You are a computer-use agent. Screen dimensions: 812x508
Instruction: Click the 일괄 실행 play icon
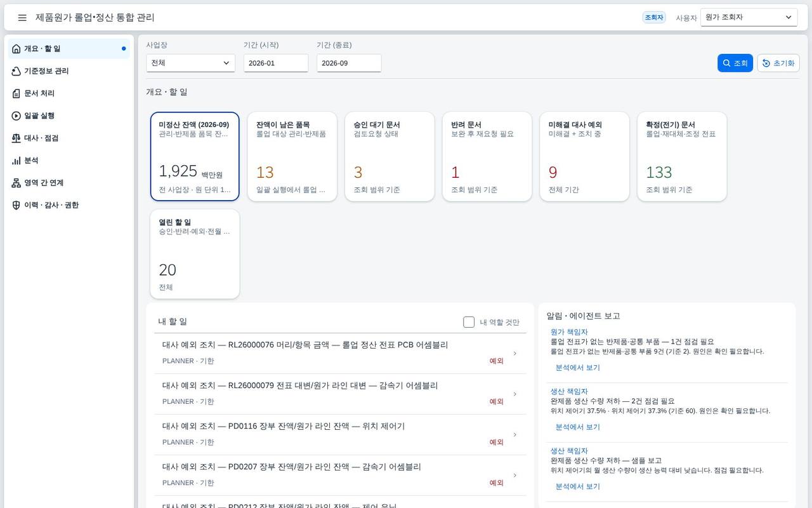pyautogui.click(x=16, y=116)
